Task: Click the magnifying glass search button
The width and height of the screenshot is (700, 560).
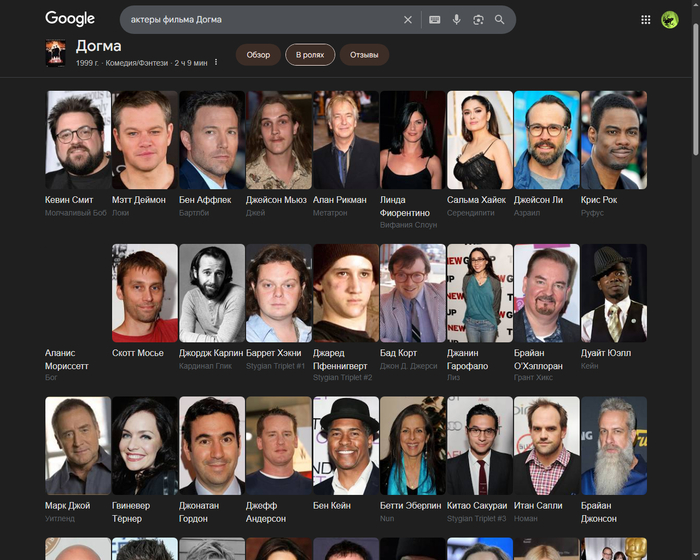Action: pyautogui.click(x=500, y=19)
